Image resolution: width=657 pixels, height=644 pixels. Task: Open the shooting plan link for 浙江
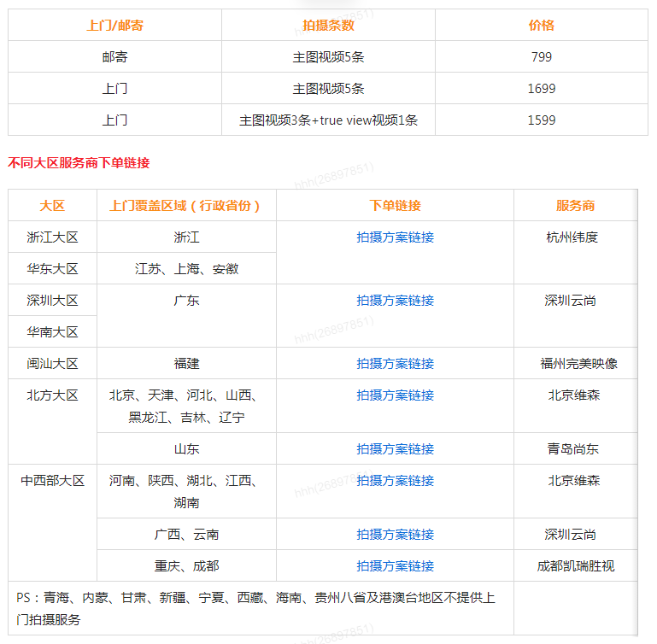click(x=395, y=237)
